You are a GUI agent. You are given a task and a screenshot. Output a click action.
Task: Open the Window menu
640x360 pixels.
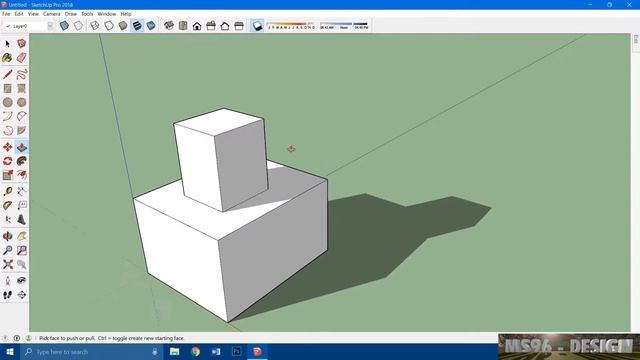click(x=107, y=14)
